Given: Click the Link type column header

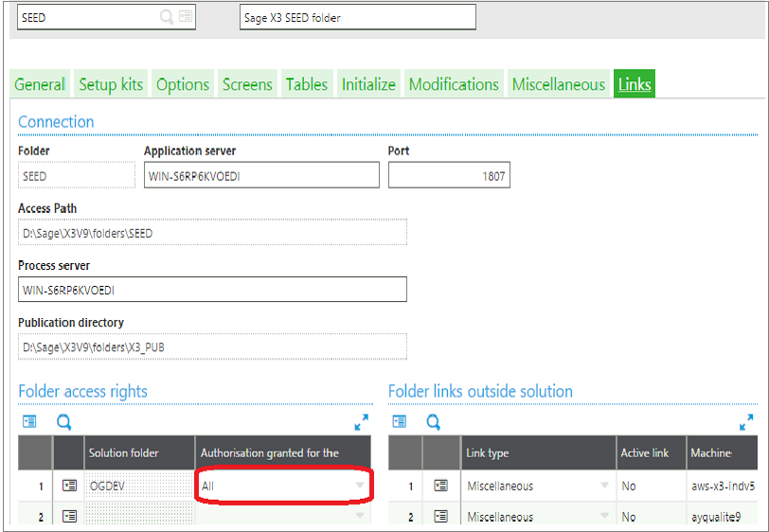Looking at the screenshot, I should pyautogui.click(x=539, y=452).
